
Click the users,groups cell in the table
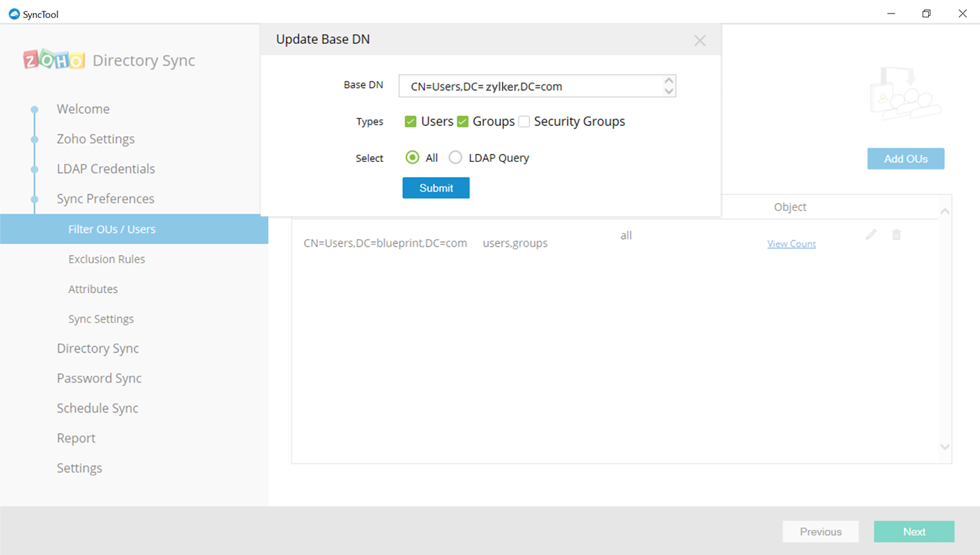coord(515,243)
